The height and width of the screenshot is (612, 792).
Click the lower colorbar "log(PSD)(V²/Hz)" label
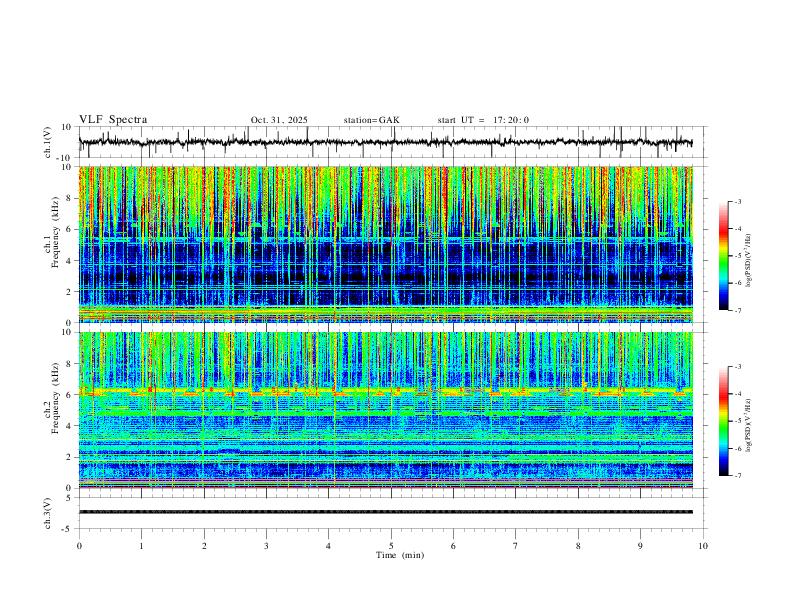(x=748, y=425)
